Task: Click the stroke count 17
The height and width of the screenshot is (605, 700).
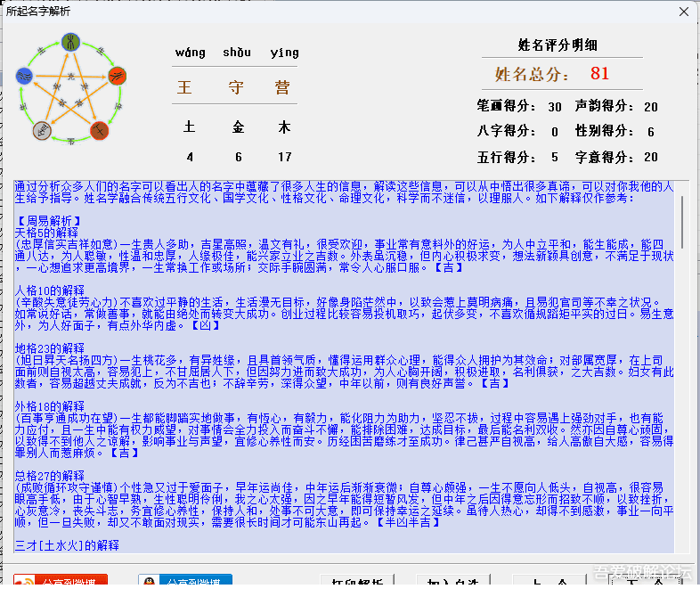Action: click(x=284, y=157)
